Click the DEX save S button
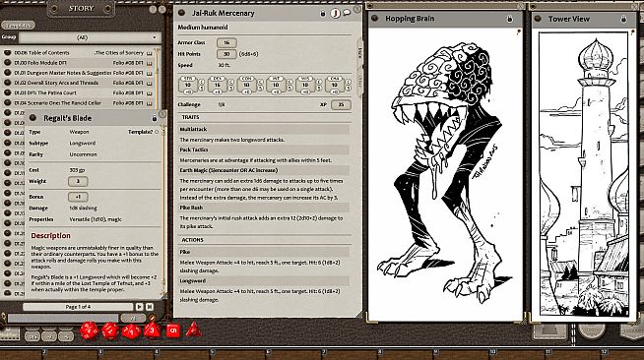644x360 pixels. [x=231, y=89]
